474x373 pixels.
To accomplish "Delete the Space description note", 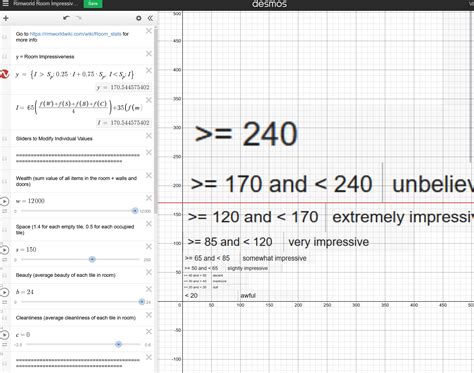I will click(149, 224).
